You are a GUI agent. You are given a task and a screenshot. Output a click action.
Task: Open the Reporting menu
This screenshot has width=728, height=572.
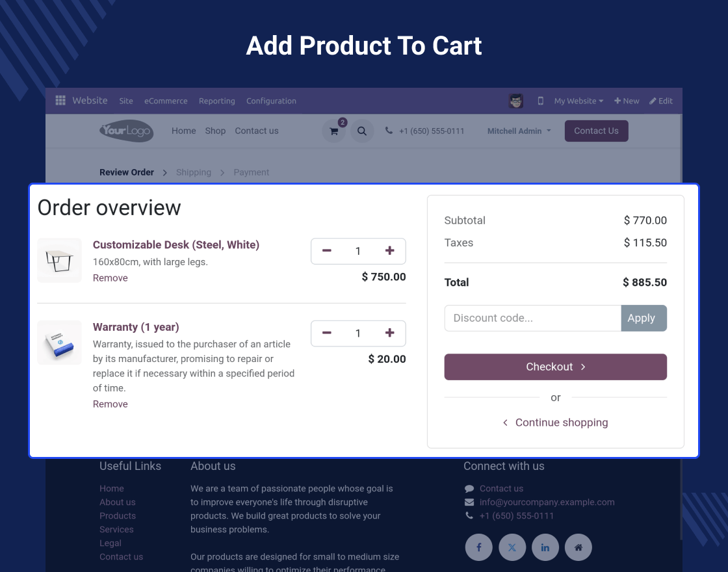click(217, 101)
